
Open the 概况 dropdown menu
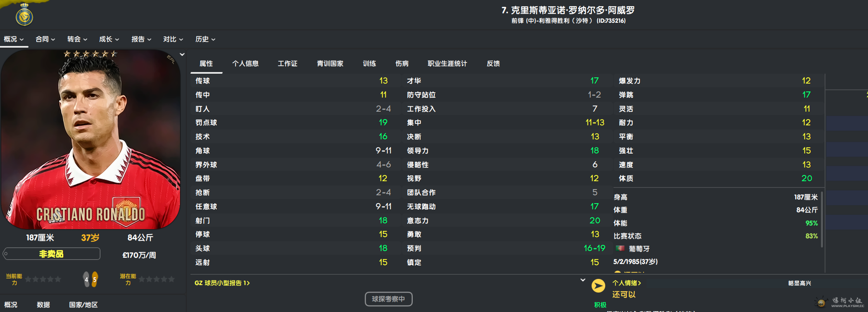[14, 39]
